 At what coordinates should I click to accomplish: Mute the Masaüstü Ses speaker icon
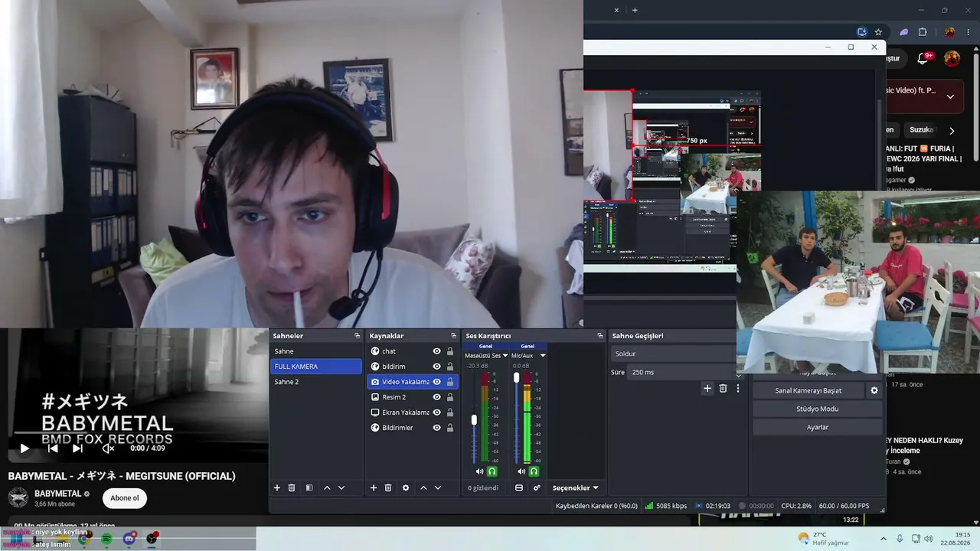(x=479, y=471)
